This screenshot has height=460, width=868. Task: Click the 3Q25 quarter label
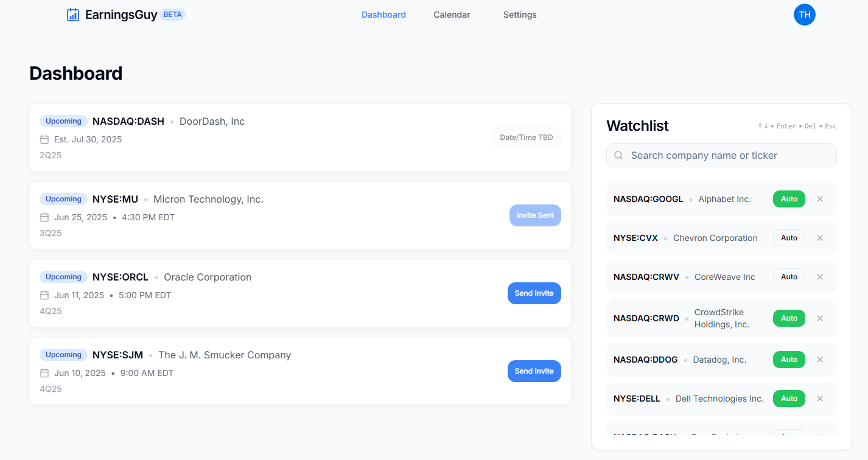(x=51, y=233)
